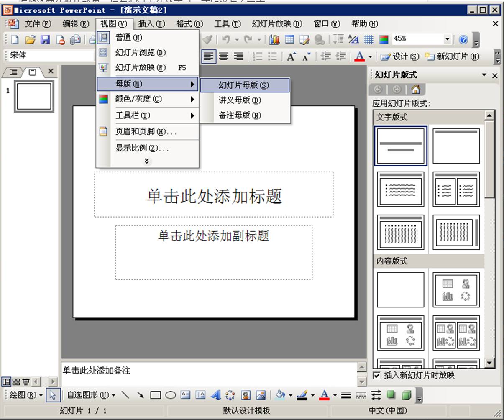Click the Shadow Style drawing icon

391,393
